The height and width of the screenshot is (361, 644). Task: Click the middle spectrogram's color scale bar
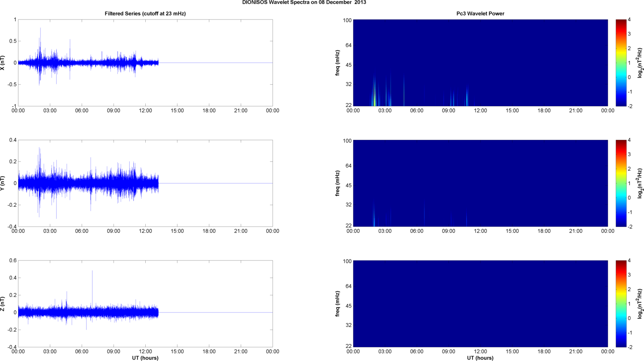[621, 183]
